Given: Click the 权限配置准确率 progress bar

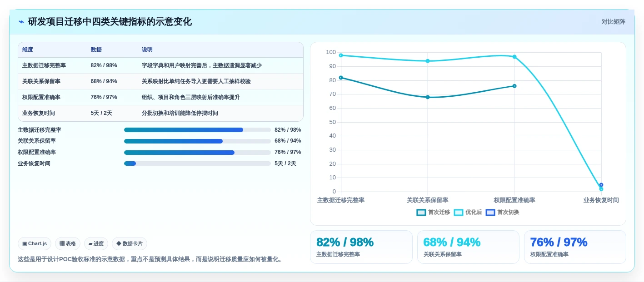Looking at the screenshot, I should [x=197, y=153].
